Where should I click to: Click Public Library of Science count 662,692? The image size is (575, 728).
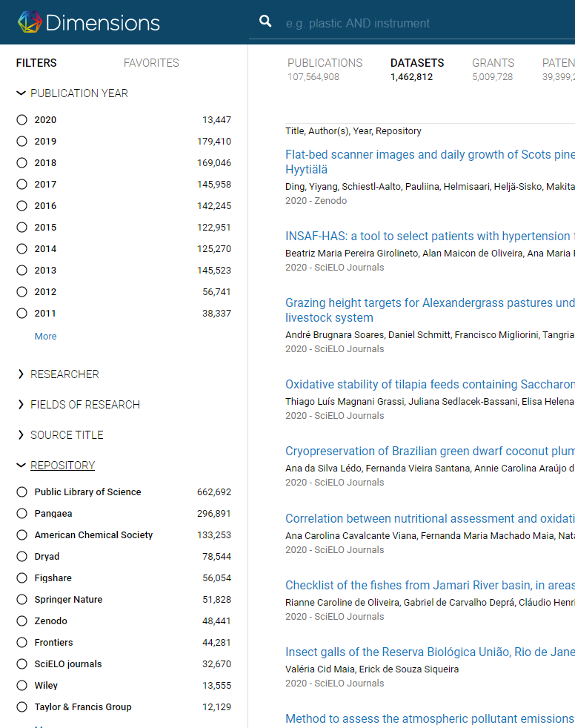214,492
